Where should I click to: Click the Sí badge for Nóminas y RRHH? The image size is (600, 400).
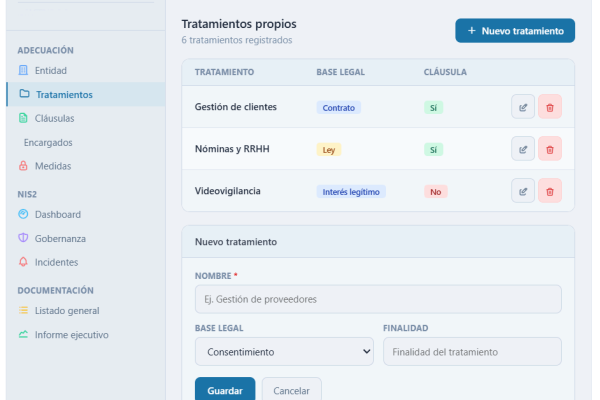434,150
